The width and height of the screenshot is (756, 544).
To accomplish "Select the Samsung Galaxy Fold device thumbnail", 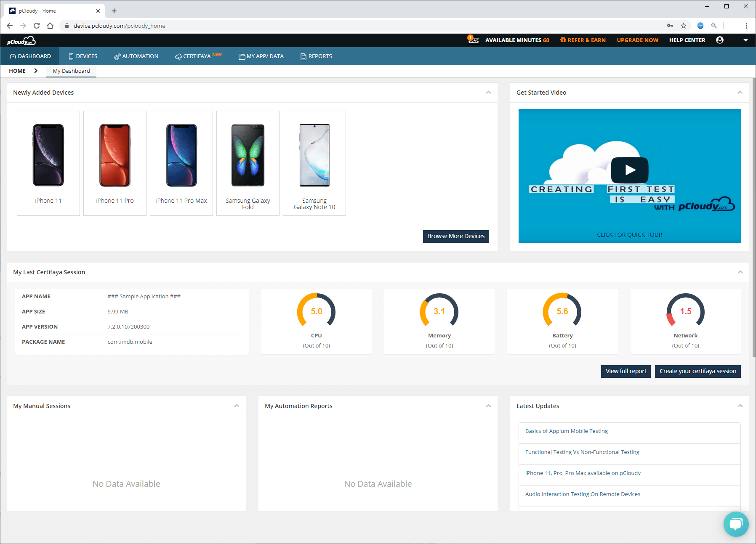I will pos(248,163).
